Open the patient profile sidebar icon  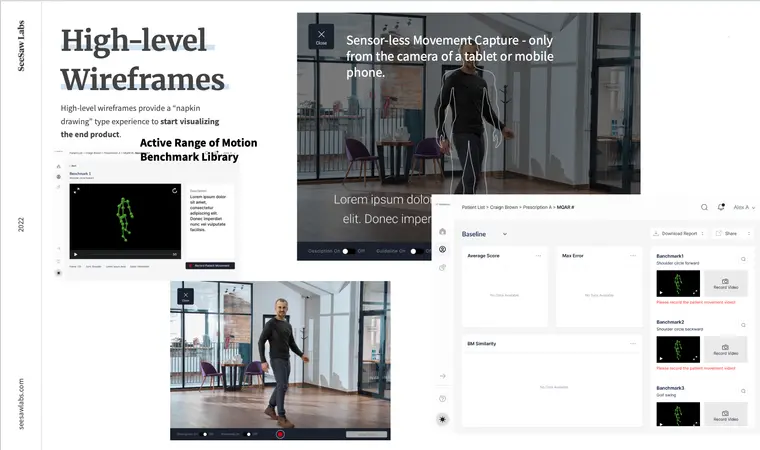tap(443, 249)
